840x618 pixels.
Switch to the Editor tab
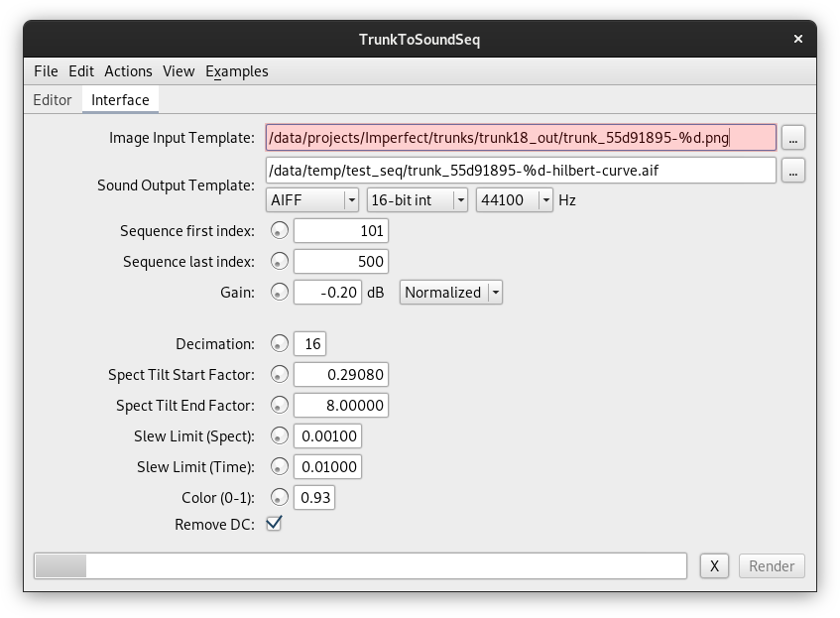point(53,100)
